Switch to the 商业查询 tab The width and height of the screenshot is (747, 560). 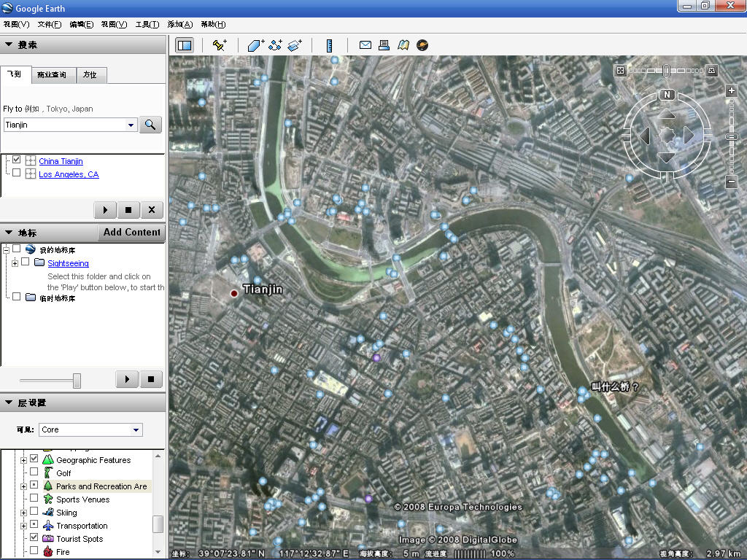click(52, 75)
